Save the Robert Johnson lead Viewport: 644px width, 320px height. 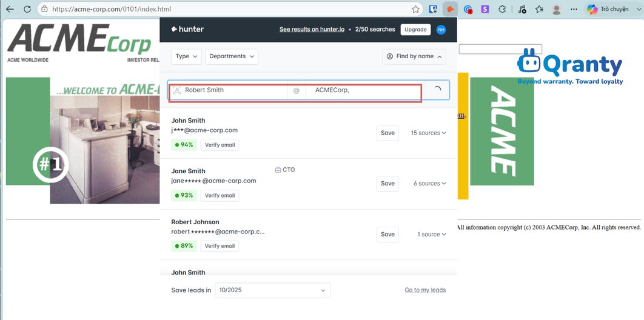pyautogui.click(x=387, y=235)
